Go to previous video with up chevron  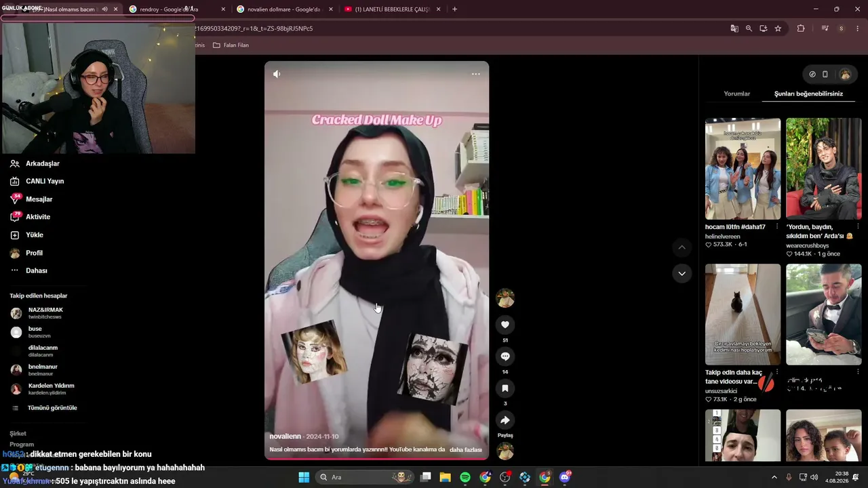point(682,247)
